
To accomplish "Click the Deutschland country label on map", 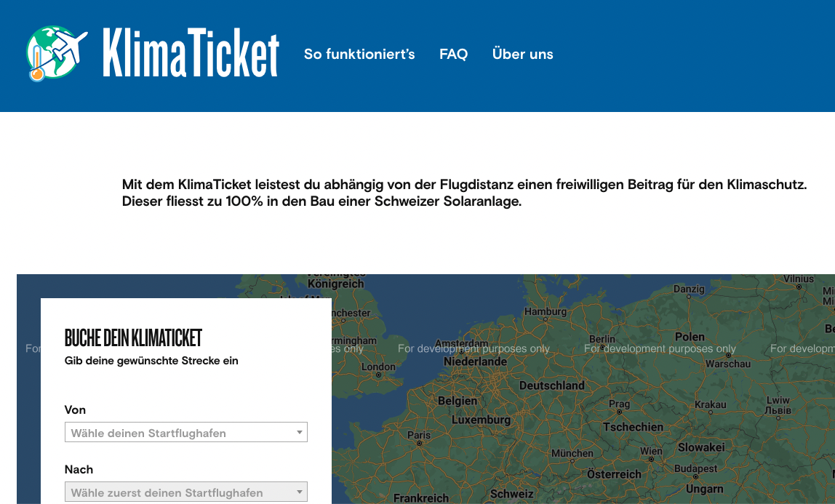I will (x=551, y=385).
